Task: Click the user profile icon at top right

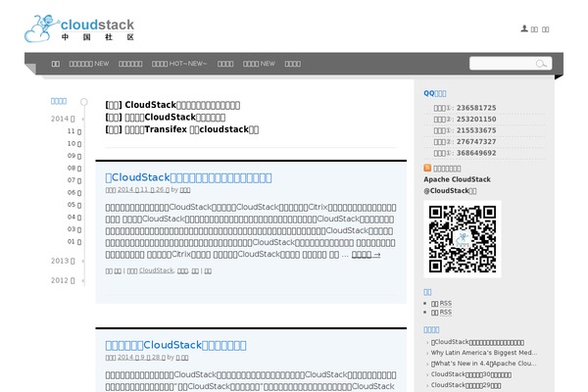Action: [x=524, y=28]
